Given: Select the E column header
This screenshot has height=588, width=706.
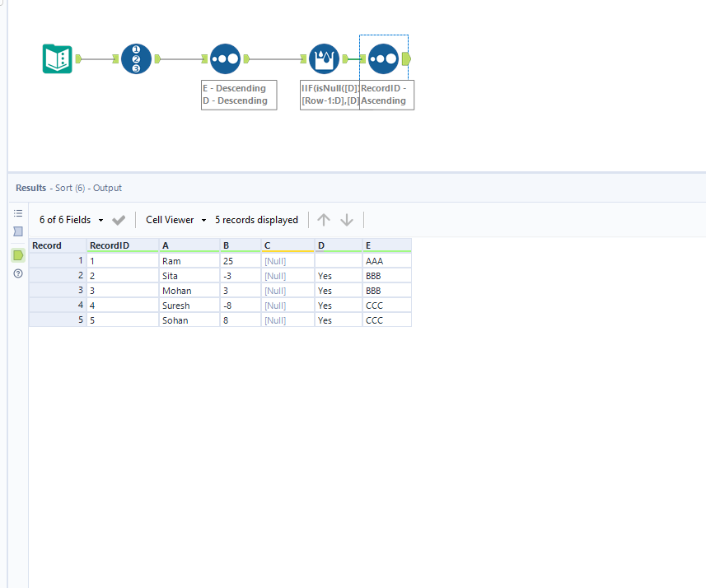Looking at the screenshot, I should (x=386, y=245).
